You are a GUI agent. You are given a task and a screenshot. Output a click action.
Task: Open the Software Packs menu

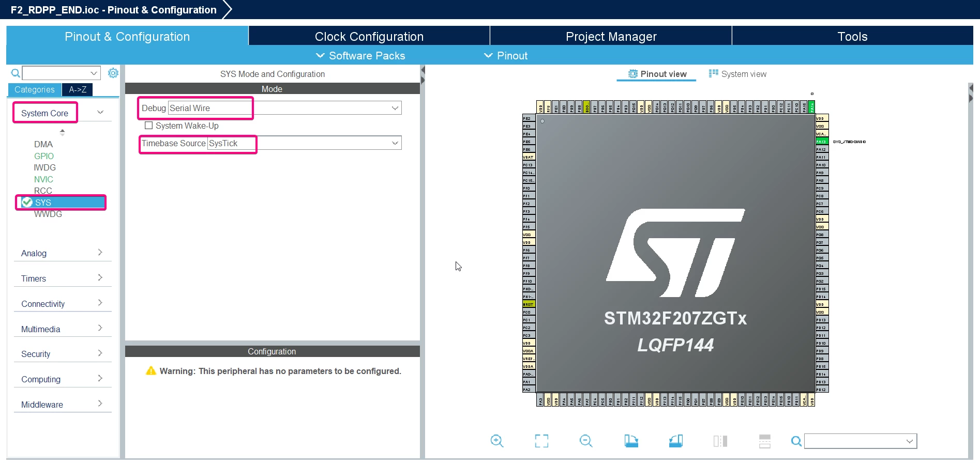point(360,56)
